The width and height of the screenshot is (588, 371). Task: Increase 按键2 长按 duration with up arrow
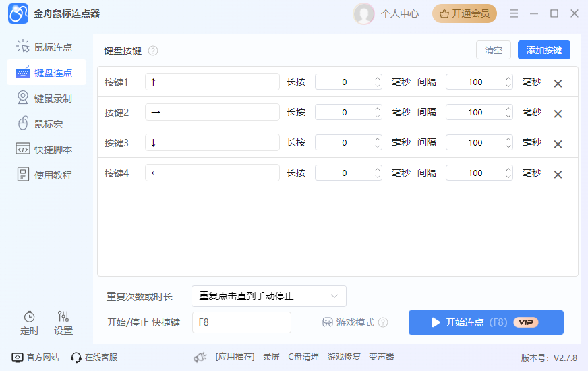tap(378, 109)
